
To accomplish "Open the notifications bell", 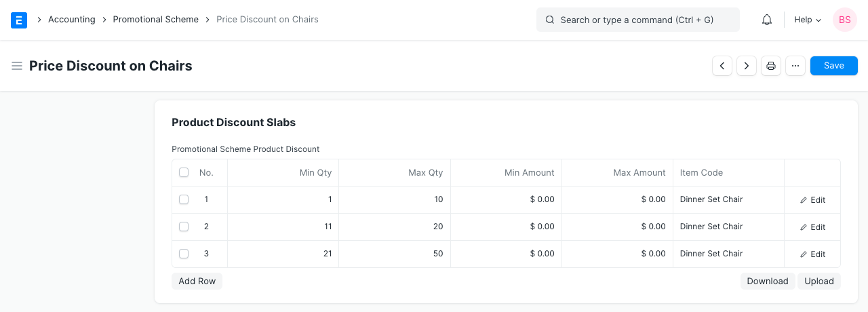I will pos(767,20).
